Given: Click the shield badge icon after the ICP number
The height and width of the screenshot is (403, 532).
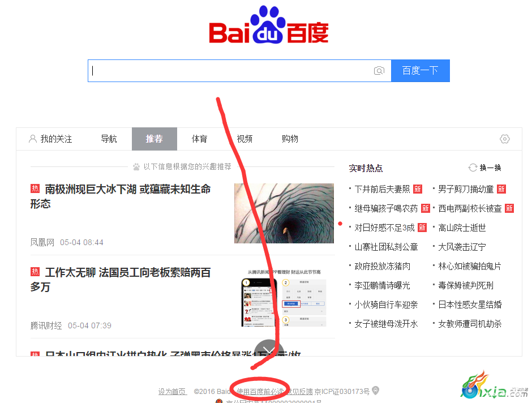Looking at the screenshot, I should click(375, 391).
